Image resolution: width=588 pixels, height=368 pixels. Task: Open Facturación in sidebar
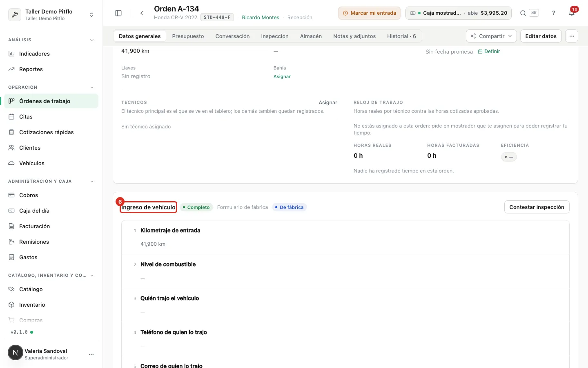(x=52, y=226)
